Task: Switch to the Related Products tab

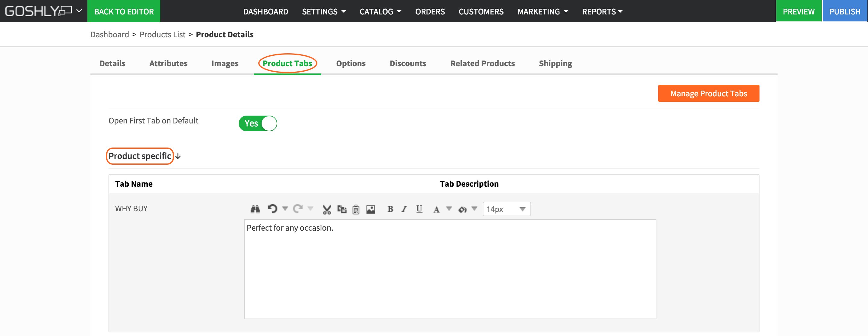Action: point(482,63)
